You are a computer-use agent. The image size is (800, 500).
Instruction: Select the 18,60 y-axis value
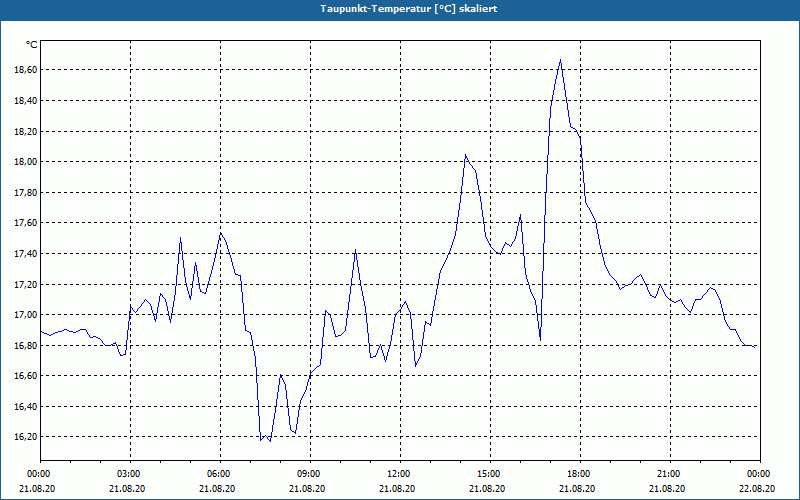pyautogui.click(x=24, y=70)
